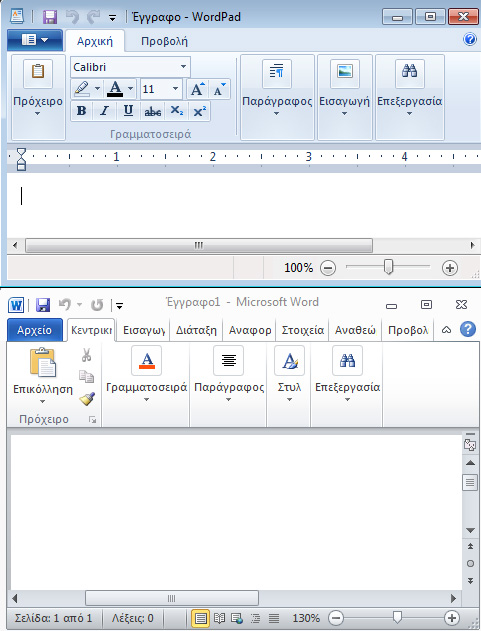481x631 pixels.
Task: Open font color dropdown arrow in WordPad
Action: (130, 89)
